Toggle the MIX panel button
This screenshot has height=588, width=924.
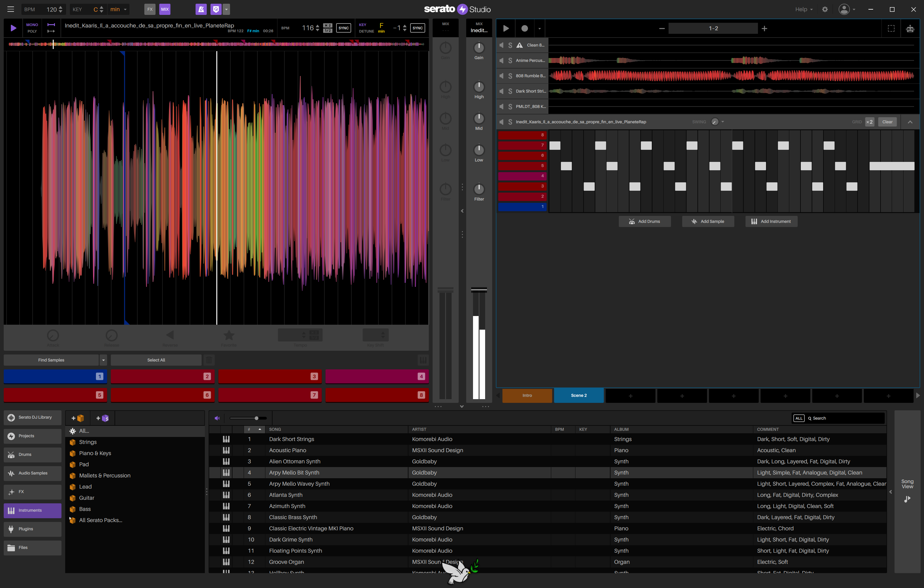pos(165,9)
